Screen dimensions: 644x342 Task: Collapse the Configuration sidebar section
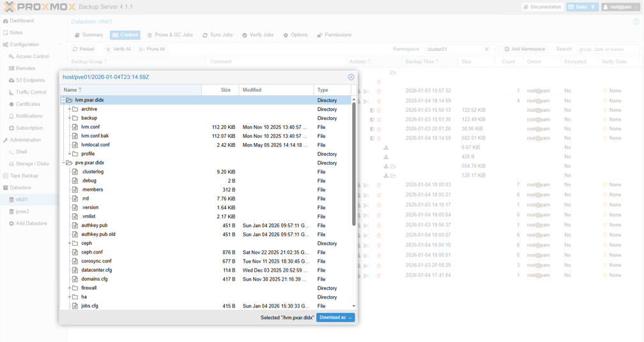pyautogui.click(x=60, y=44)
